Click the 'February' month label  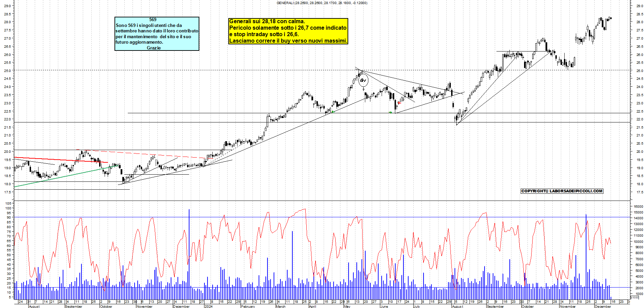(248, 306)
